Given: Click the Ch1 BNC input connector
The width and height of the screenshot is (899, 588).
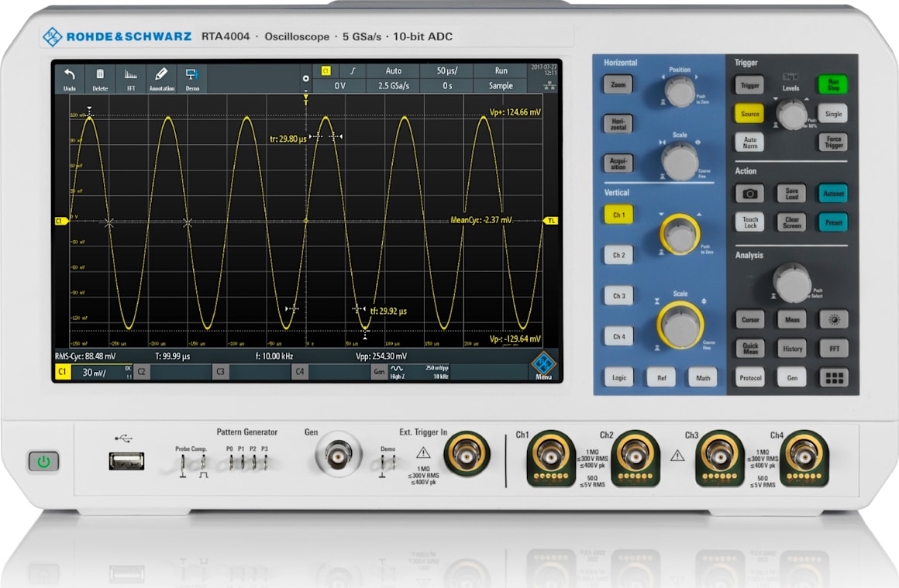Looking at the screenshot, I should pos(550,457).
